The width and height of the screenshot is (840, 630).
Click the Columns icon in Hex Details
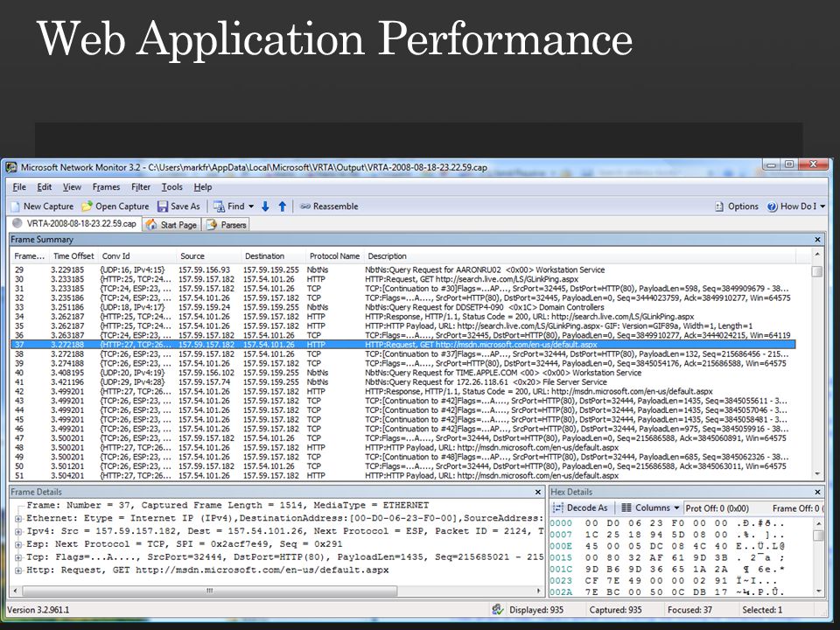pyautogui.click(x=626, y=507)
